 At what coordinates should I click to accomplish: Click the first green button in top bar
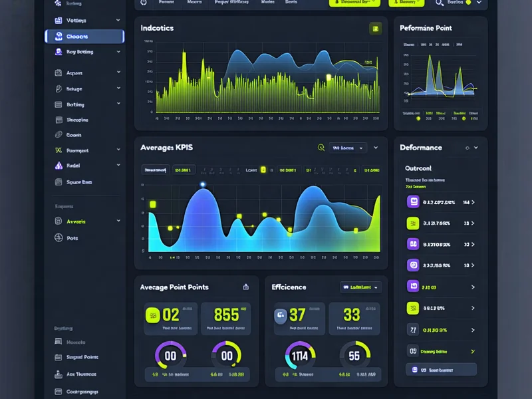tap(354, 3)
